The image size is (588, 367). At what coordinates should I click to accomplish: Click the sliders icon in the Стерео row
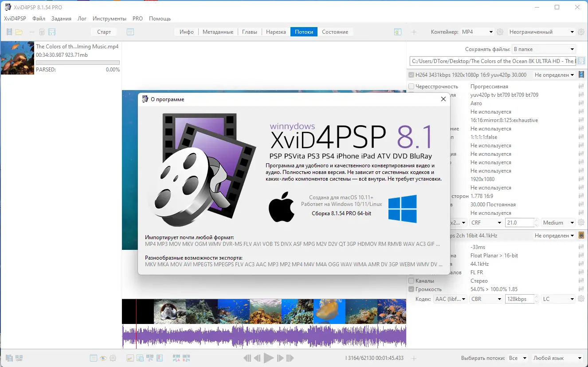tap(581, 281)
